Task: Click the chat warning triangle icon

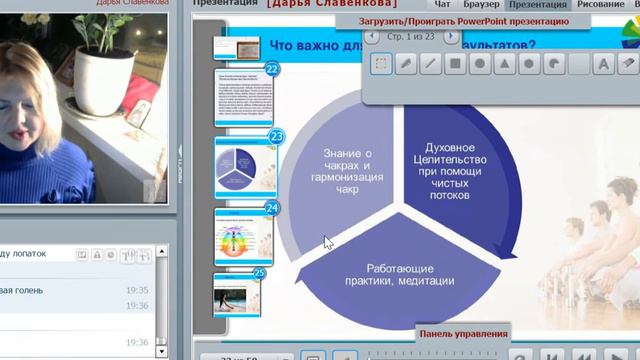Action: point(97,255)
